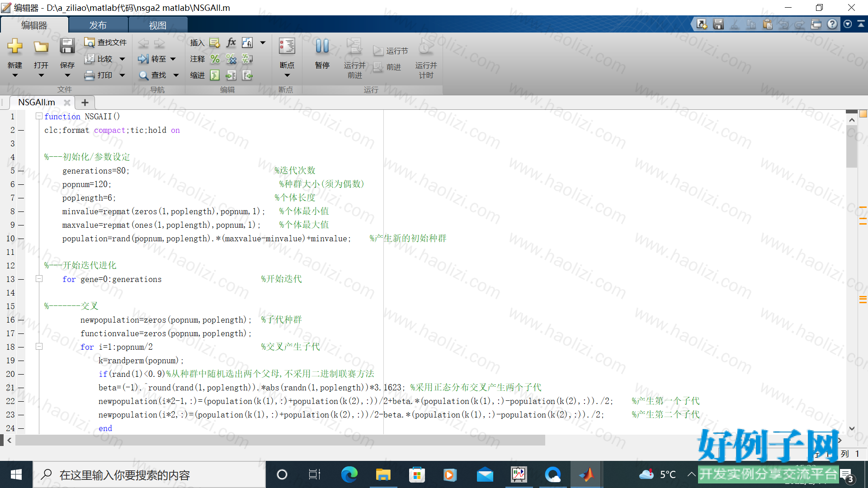Open the 打开 dropdown arrow
Viewport: 868px width, 488px height.
pos(41,75)
